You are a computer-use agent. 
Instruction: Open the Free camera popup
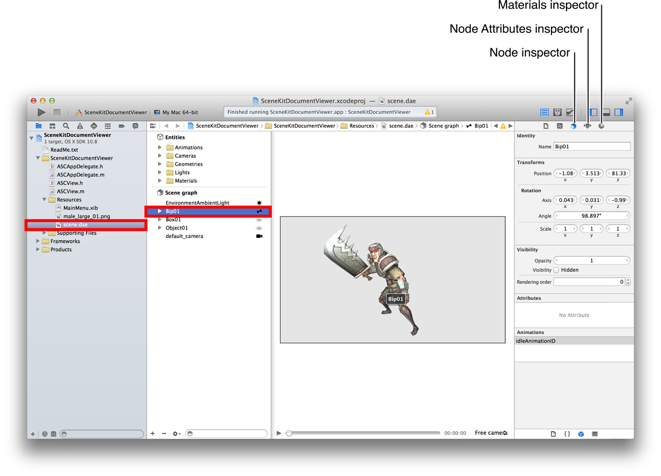[491, 433]
